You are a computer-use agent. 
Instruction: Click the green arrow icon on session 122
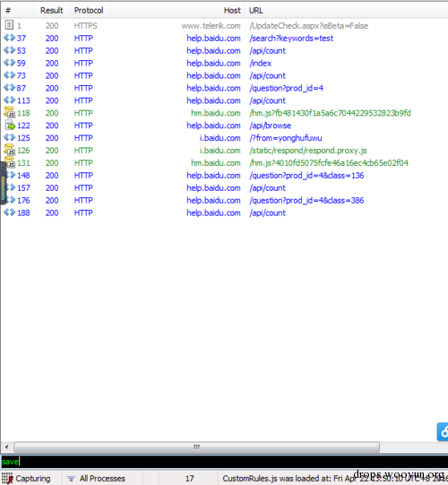pyautogui.click(x=10, y=126)
